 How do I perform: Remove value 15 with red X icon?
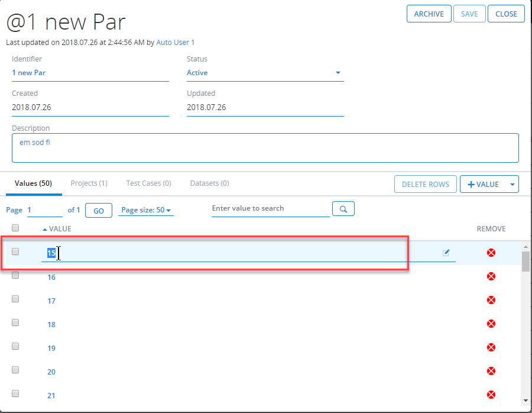491,253
